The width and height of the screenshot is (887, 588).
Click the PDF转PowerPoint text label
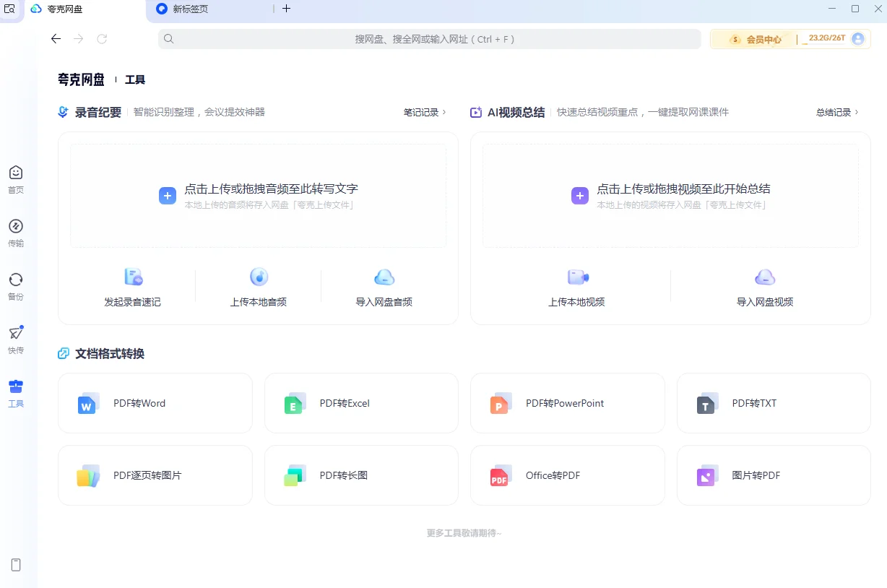pos(565,403)
